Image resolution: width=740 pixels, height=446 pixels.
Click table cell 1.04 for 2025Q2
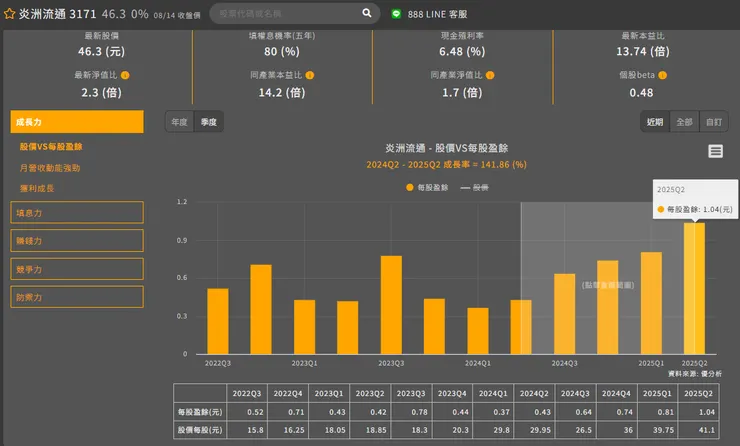(698, 412)
